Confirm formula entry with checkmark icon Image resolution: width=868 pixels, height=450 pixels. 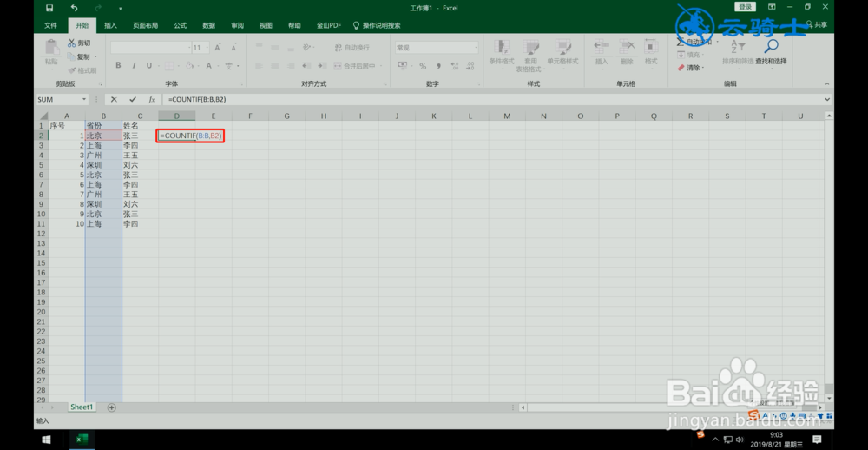pos(133,100)
